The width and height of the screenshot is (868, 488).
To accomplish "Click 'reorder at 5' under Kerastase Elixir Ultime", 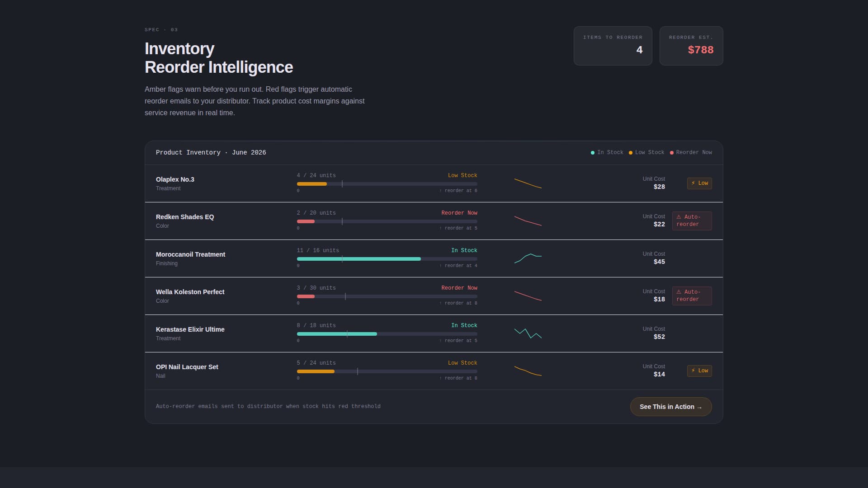I will [x=458, y=341].
